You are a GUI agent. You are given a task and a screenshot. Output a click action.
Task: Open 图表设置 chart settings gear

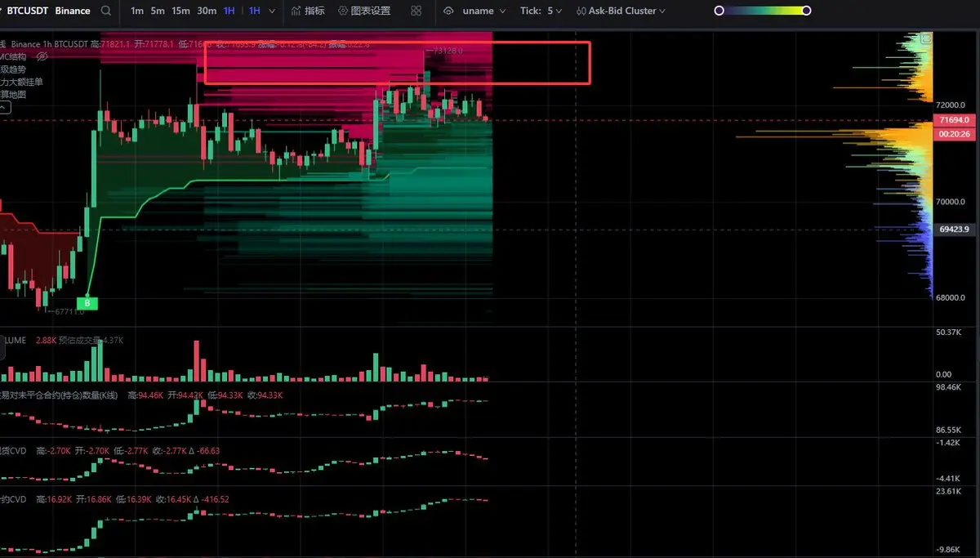pyautogui.click(x=363, y=11)
